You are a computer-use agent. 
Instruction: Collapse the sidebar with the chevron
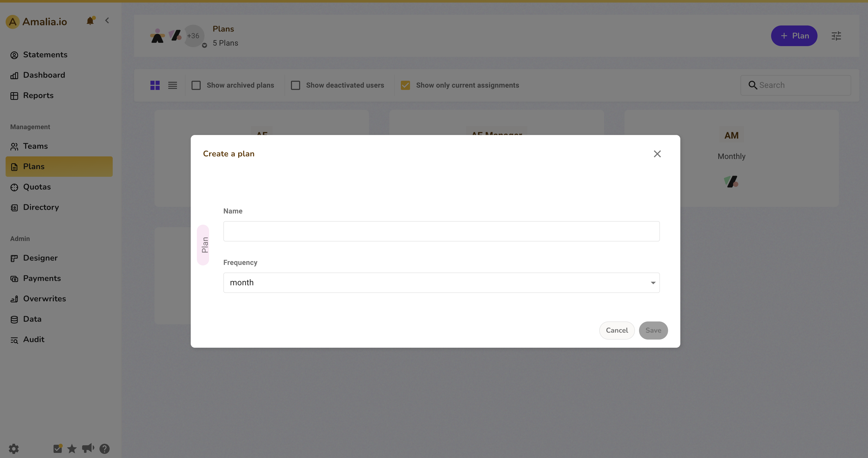coord(107,21)
